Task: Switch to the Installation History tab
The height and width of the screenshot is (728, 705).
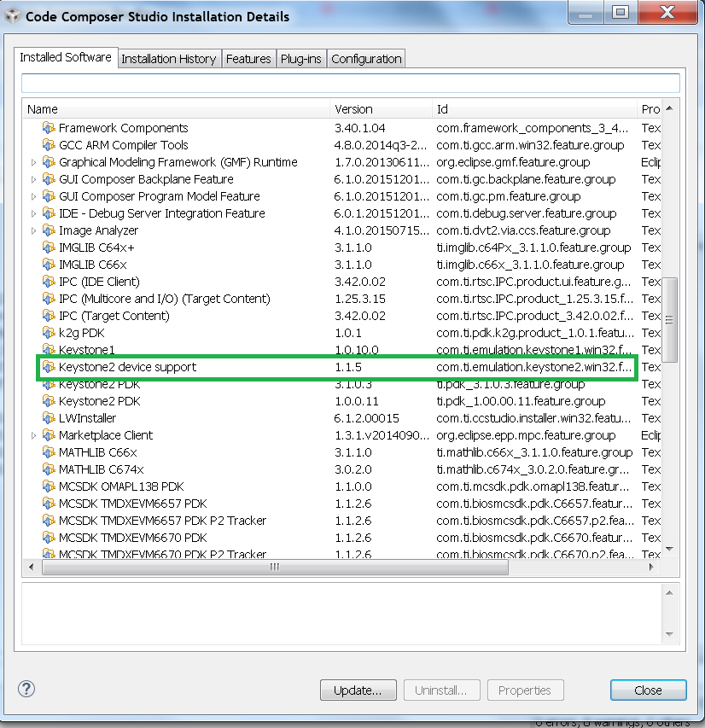Action: [168, 59]
